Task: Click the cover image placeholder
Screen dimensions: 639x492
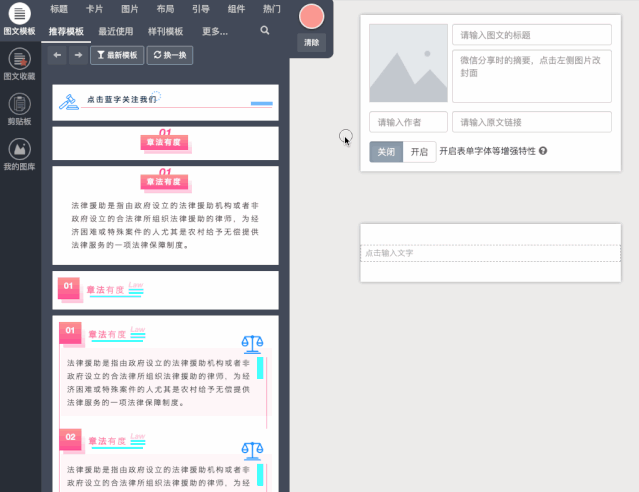Action: pos(408,63)
